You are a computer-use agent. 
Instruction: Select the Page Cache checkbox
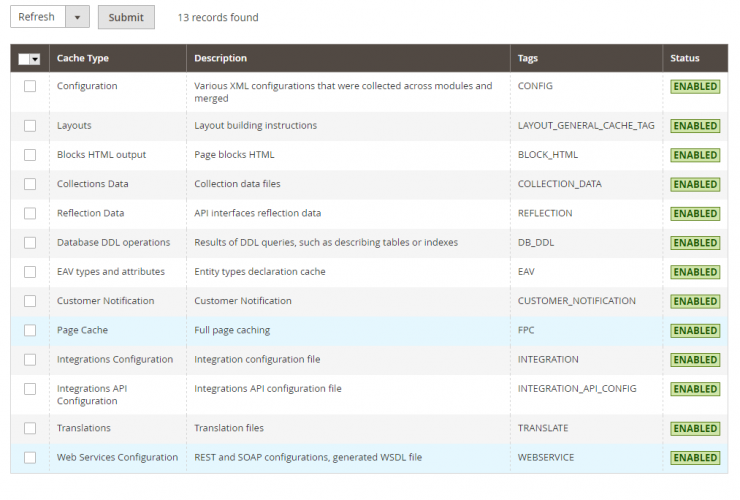[x=30, y=330]
